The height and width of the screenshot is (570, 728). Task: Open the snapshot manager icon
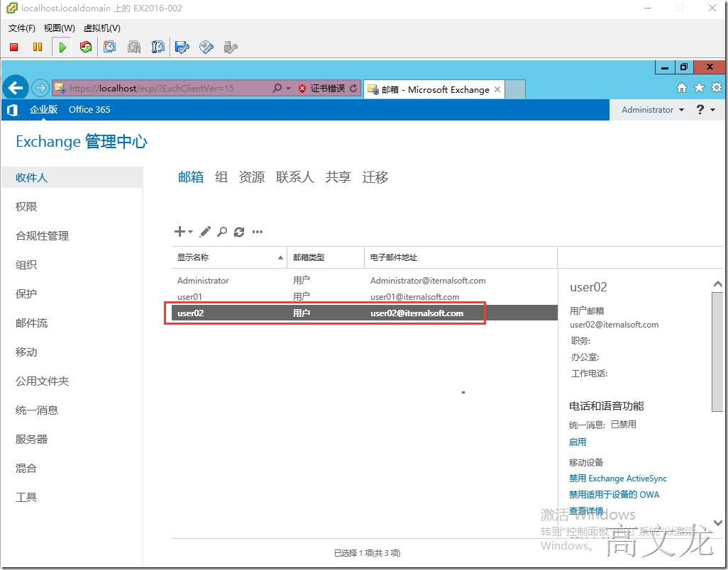(158, 47)
